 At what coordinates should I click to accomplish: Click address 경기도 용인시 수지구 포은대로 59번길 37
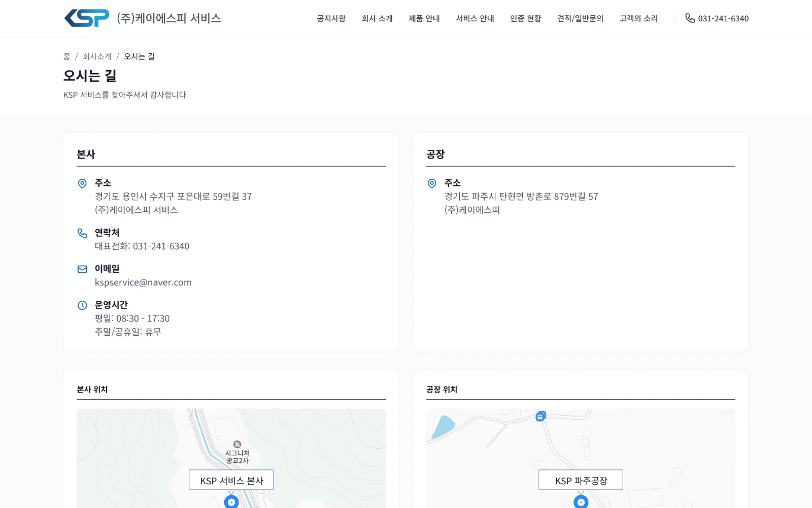point(174,197)
